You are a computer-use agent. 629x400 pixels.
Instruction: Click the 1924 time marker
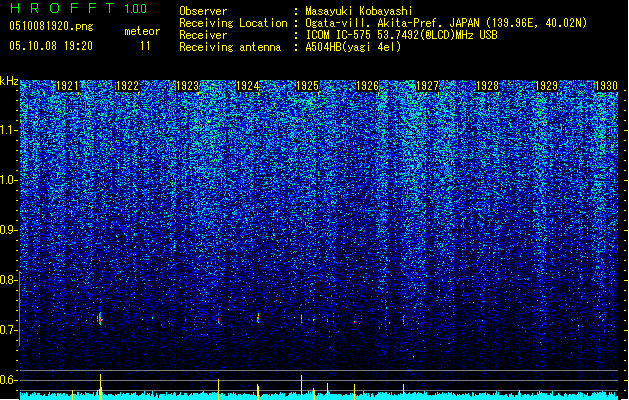point(248,86)
